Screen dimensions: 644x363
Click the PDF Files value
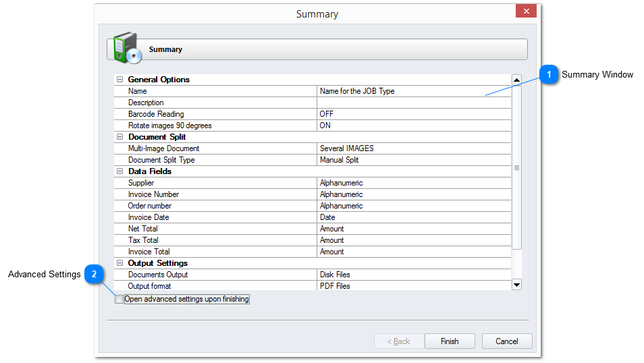[x=335, y=286]
